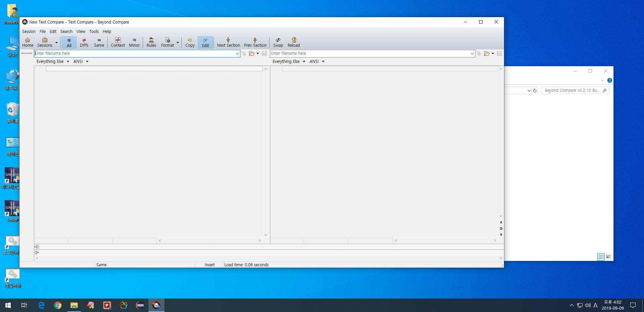Open right Everything Else file format dropdown
The height and width of the screenshot is (312, 644).
pos(289,62)
